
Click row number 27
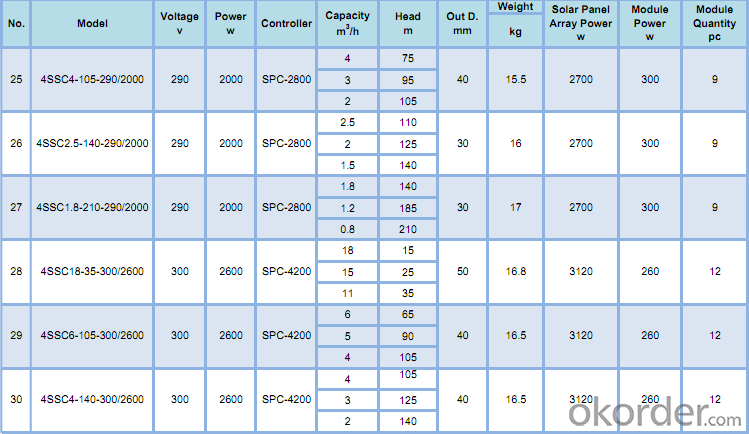(x=16, y=207)
